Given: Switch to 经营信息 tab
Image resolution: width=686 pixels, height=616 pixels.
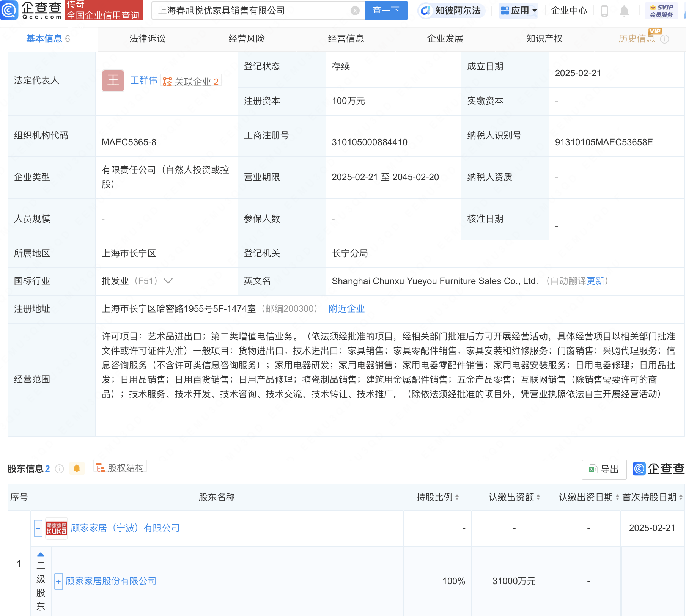Looking at the screenshot, I should (346, 39).
